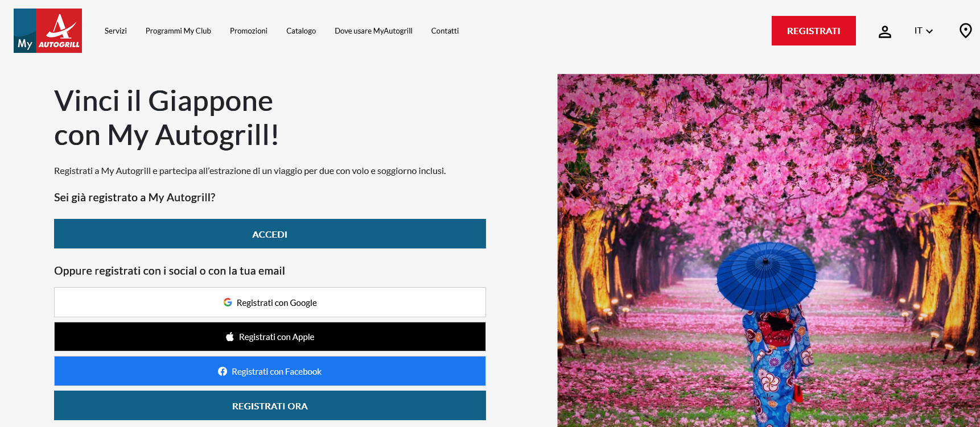Click the My Autogrill logo
This screenshot has height=427, width=980.
pos(48,31)
